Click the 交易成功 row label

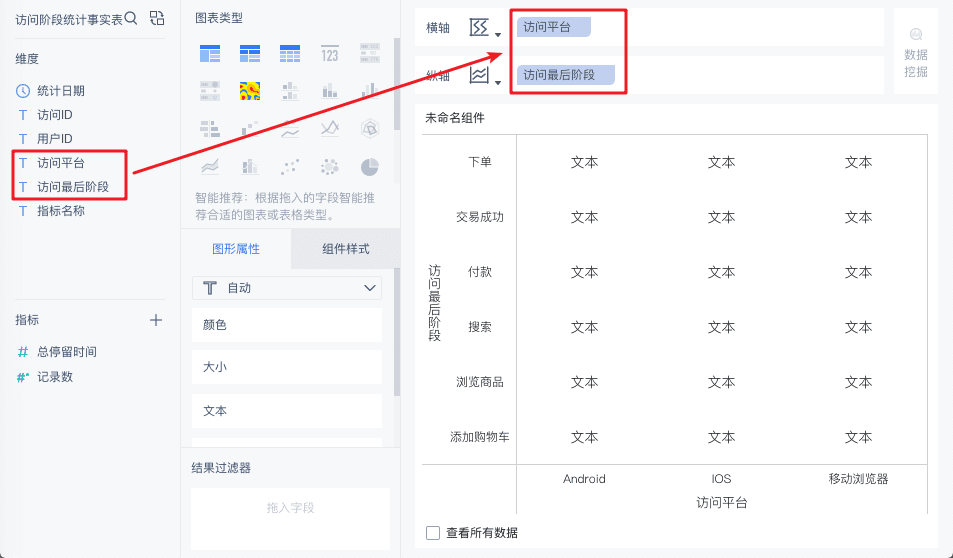pos(480,217)
